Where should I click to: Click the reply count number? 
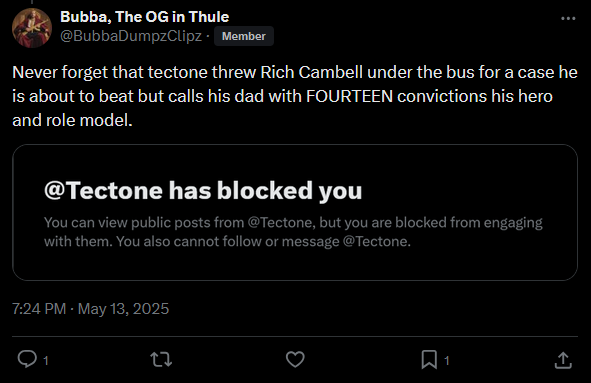pos(46,361)
